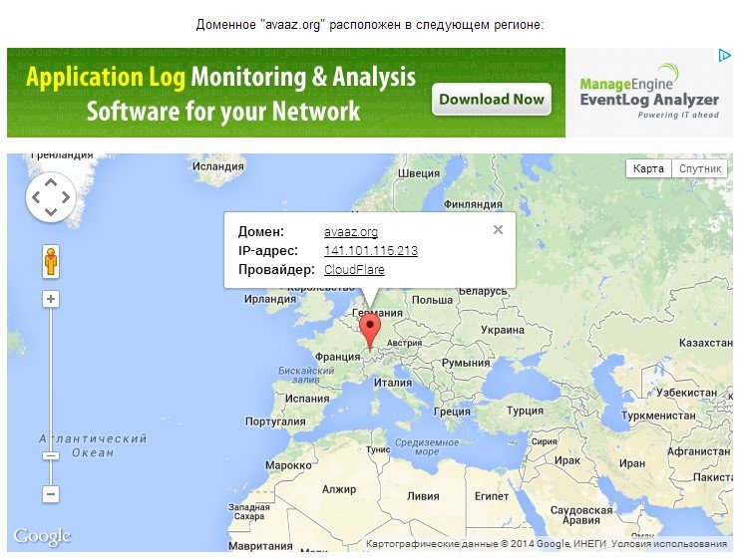Pan the map left with the arrow

pos(35,197)
